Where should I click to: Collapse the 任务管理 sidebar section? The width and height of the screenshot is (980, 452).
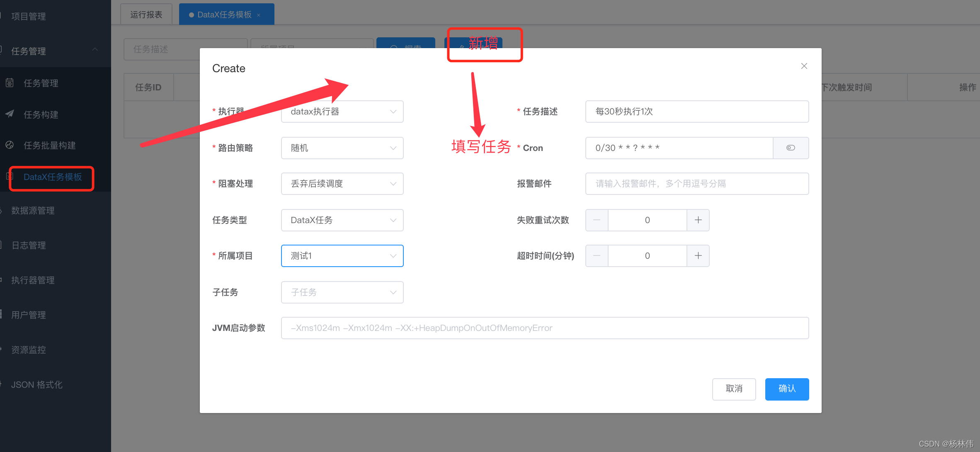point(95,51)
